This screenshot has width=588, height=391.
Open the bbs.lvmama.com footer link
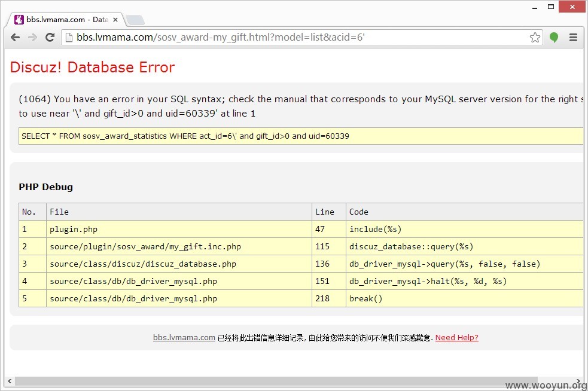184,337
